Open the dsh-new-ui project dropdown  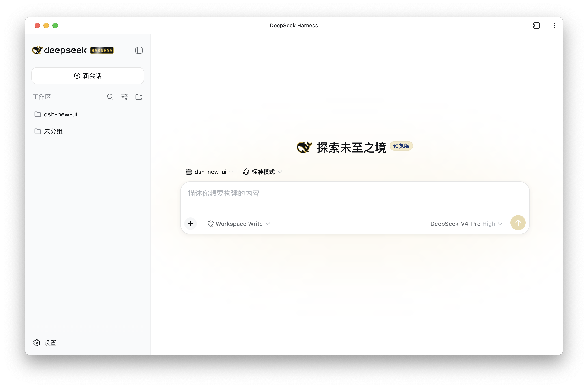[209, 172]
